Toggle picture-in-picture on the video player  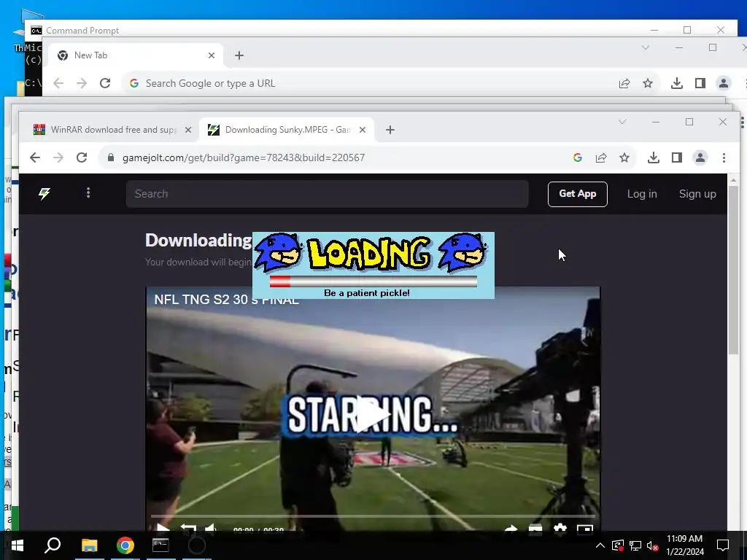click(585, 528)
